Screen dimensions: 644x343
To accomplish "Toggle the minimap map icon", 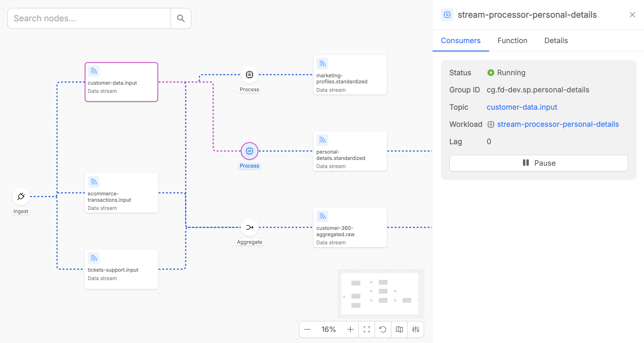I will pos(399,329).
